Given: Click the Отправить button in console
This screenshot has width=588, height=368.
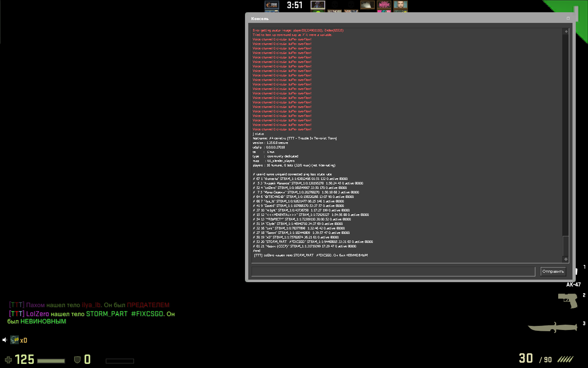Looking at the screenshot, I should (x=553, y=272).
